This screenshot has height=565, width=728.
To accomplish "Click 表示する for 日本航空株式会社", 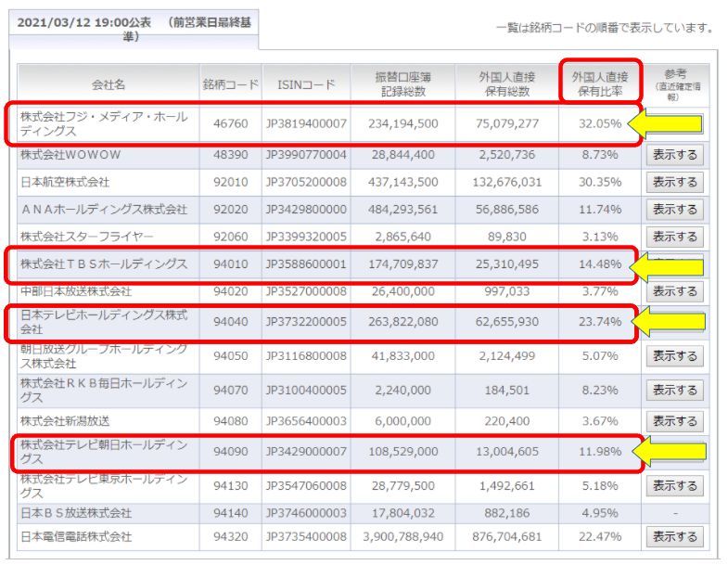I will coord(674,182).
